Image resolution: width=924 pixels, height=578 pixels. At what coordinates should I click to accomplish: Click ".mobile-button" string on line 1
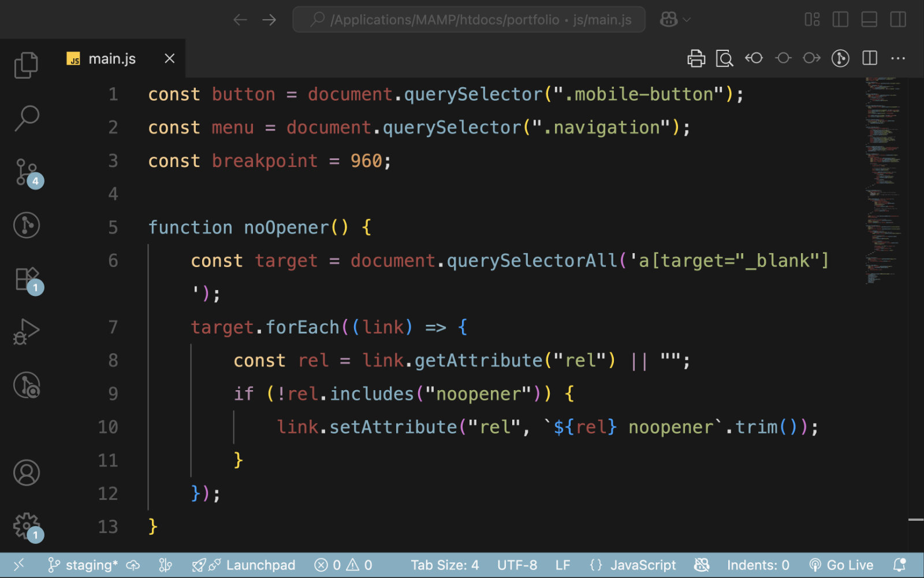click(x=639, y=94)
